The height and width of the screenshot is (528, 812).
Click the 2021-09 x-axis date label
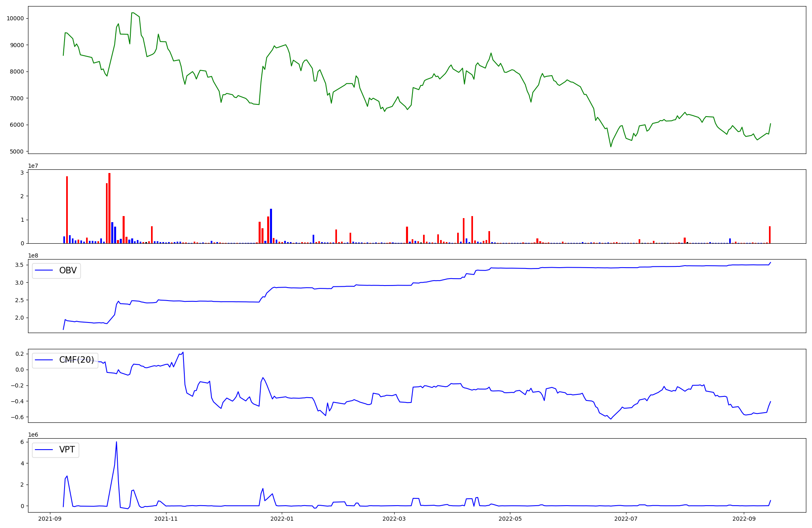50,519
